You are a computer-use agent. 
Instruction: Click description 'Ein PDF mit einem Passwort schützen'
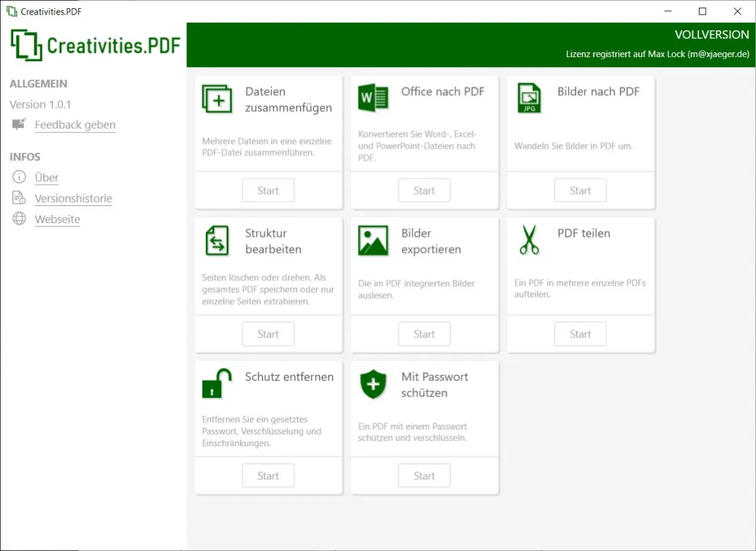pyautogui.click(x=412, y=432)
